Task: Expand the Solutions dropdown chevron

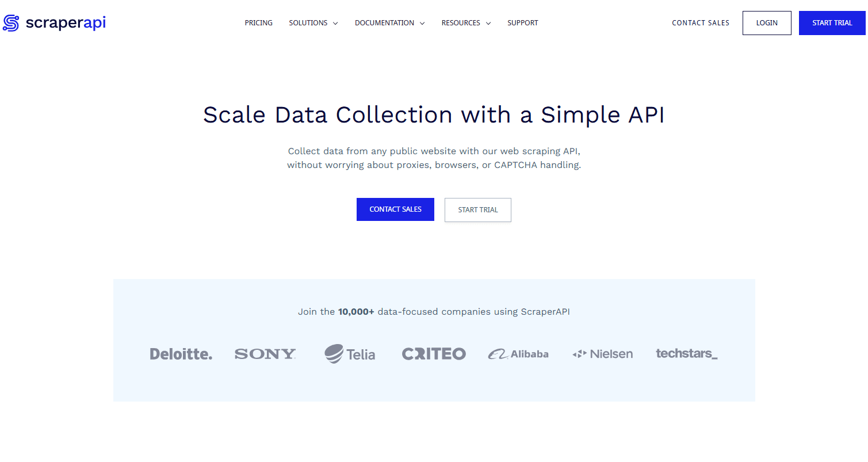Action: (335, 24)
